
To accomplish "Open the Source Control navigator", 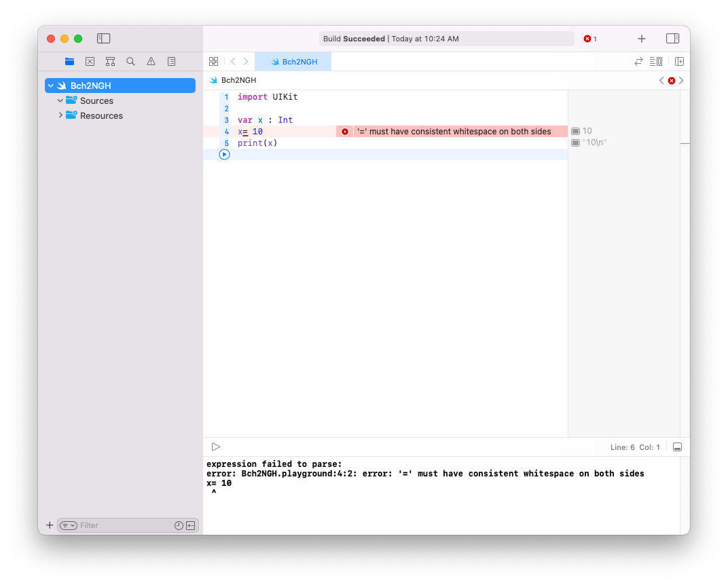I will point(90,61).
